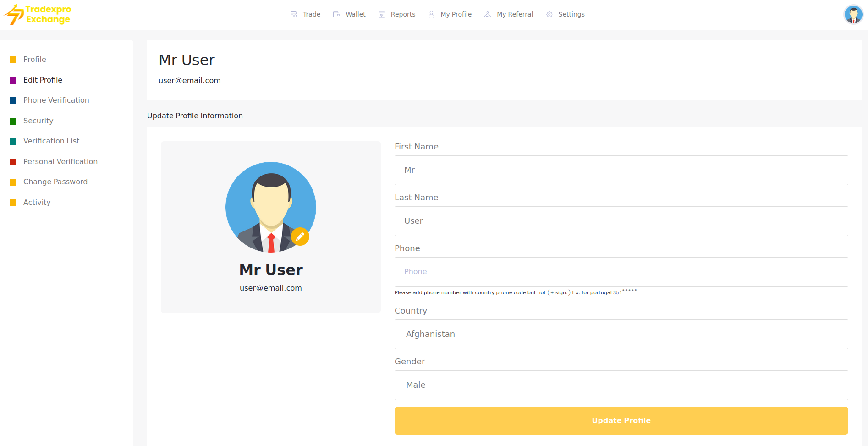
Task: Click the Trade icon in navigation
Action: [x=294, y=15]
